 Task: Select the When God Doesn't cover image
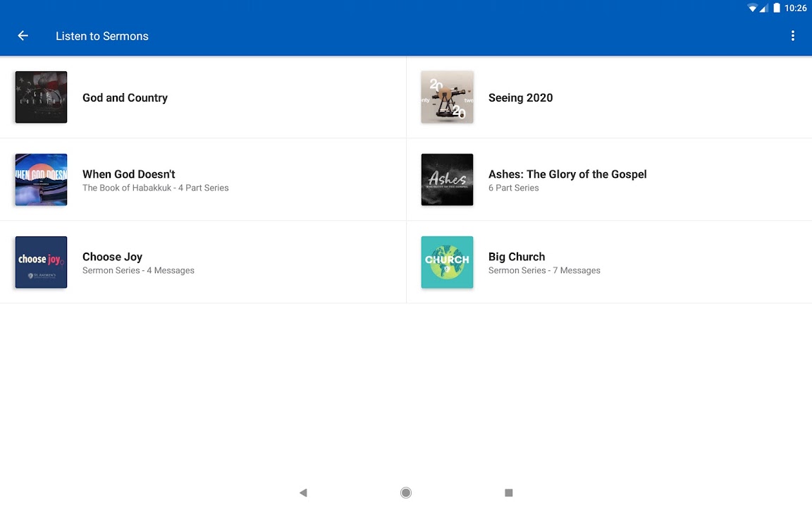(41, 180)
